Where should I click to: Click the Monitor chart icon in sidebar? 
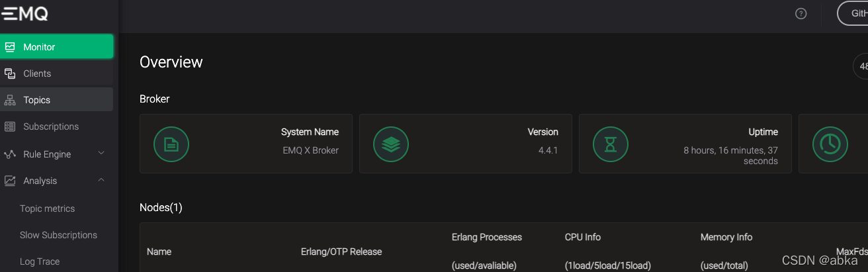pos(10,47)
